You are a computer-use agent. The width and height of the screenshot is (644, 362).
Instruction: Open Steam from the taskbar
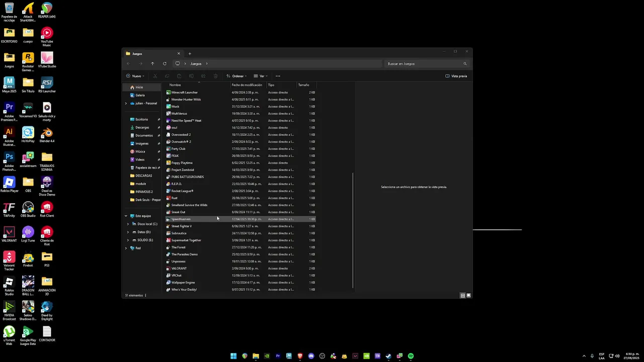(x=388, y=356)
